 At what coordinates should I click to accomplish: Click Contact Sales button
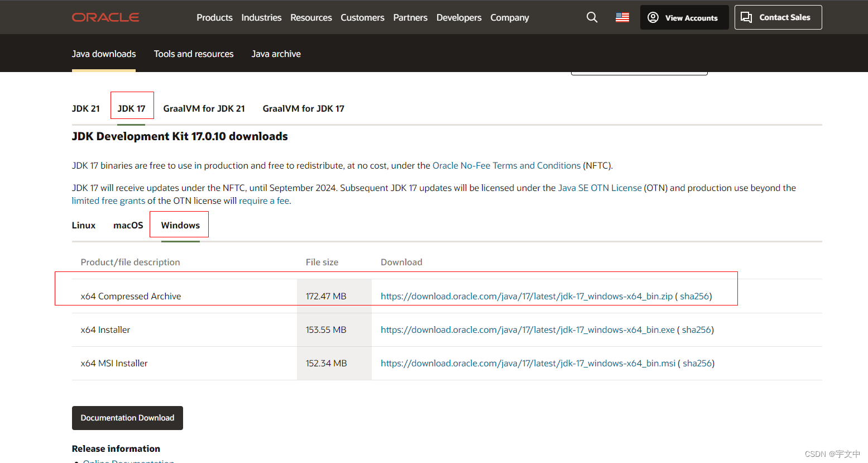(778, 17)
